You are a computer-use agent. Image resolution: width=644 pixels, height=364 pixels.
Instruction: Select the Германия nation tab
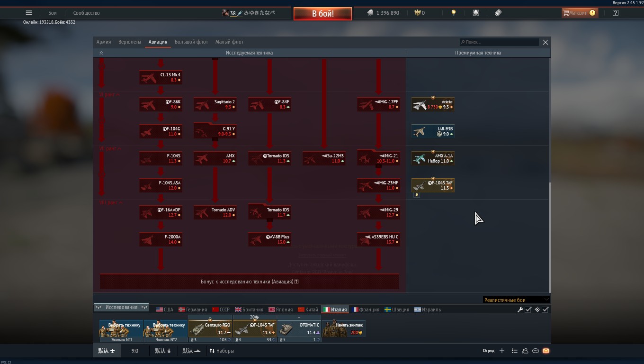click(x=193, y=309)
